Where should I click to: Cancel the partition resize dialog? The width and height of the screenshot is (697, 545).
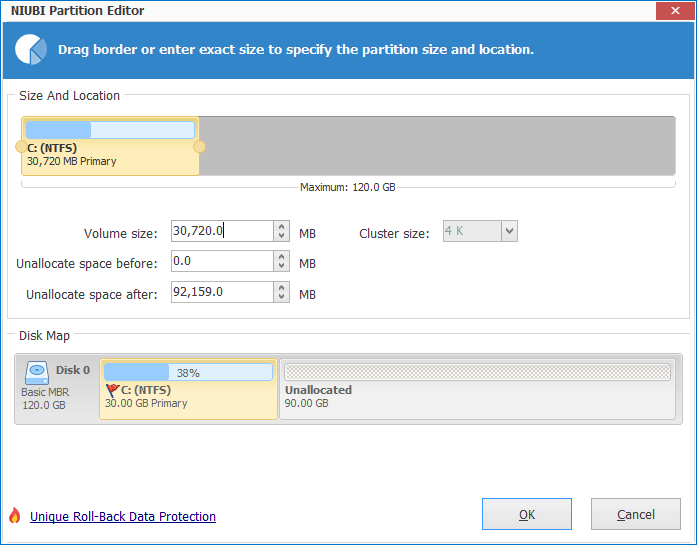[636, 514]
